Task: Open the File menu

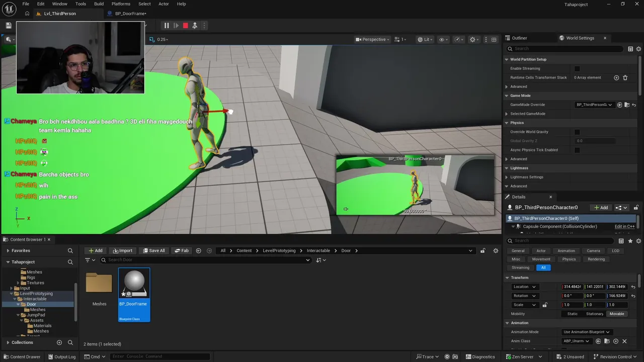Action: click(26, 4)
